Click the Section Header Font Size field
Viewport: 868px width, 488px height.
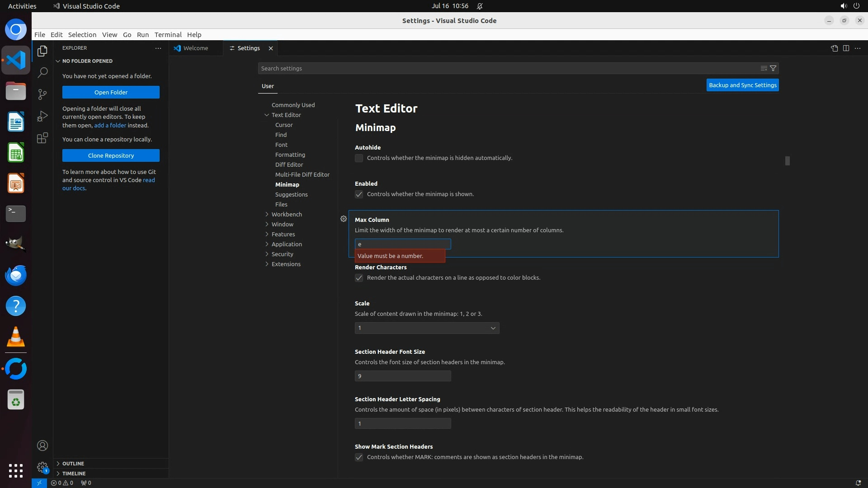[x=402, y=376]
